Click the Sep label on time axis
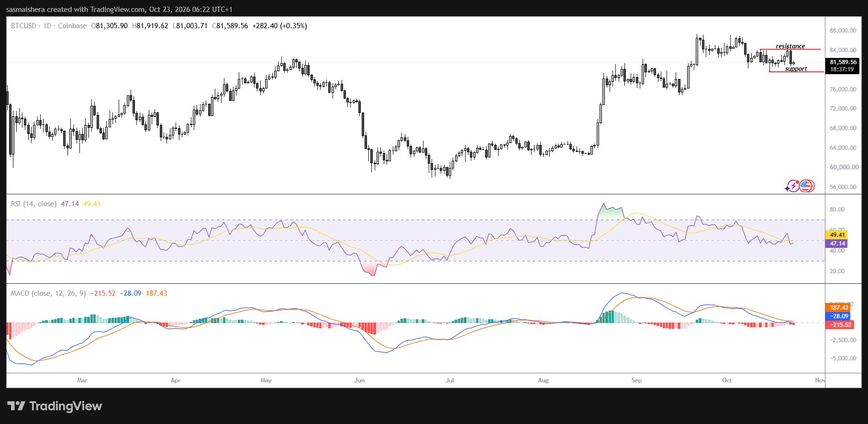The height and width of the screenshot is (424, 868). 636,380
